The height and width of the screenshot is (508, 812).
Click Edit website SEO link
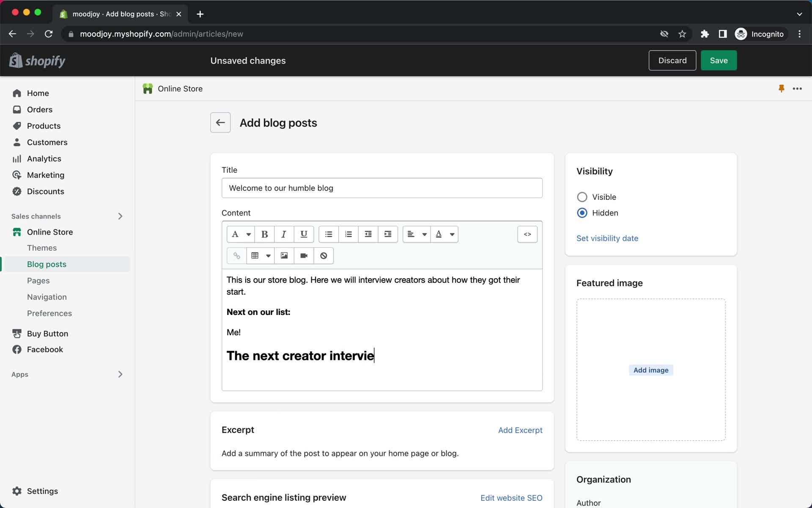[x=511, y=498]
